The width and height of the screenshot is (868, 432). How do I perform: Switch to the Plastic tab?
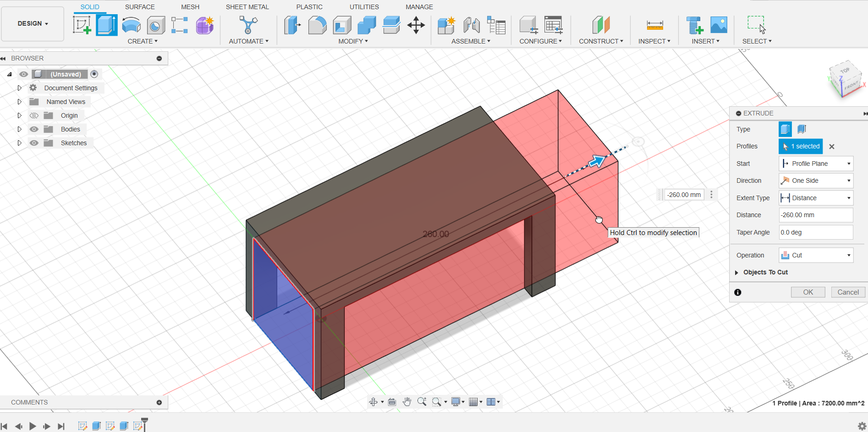309,7
